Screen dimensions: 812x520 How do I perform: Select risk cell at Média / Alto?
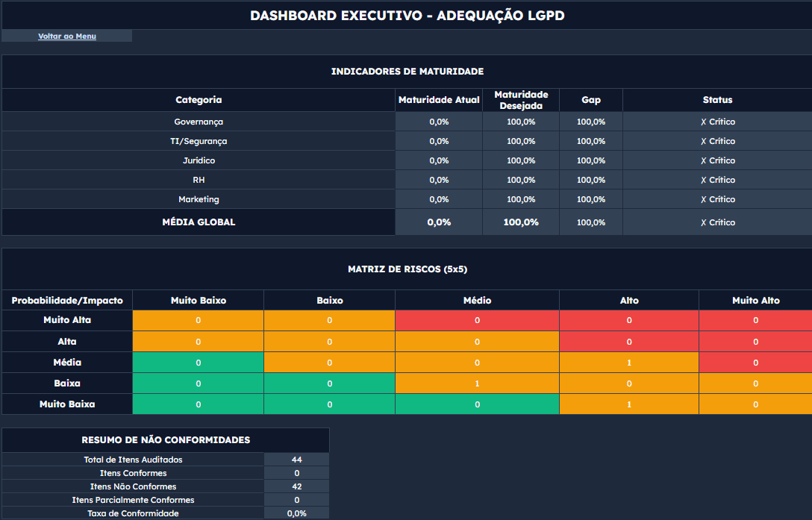pos(628,363)
